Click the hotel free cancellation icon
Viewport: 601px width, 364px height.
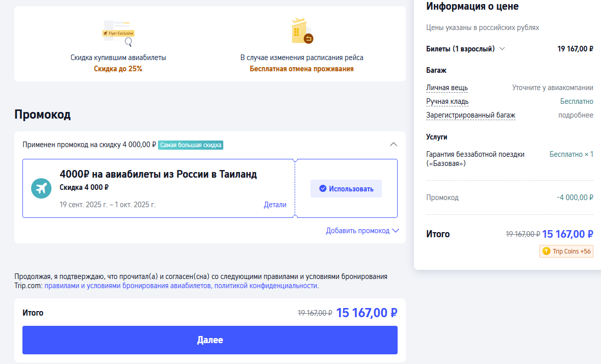pos(301,32)
